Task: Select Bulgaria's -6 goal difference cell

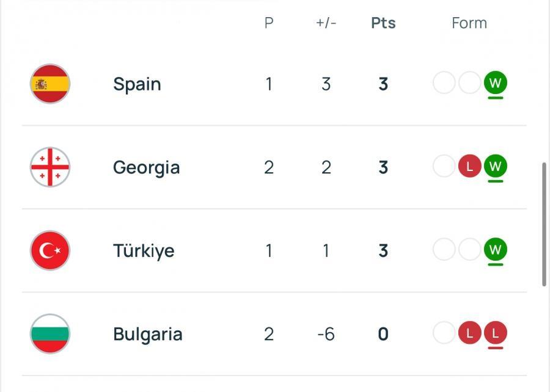Action: (x=326, y=334)
